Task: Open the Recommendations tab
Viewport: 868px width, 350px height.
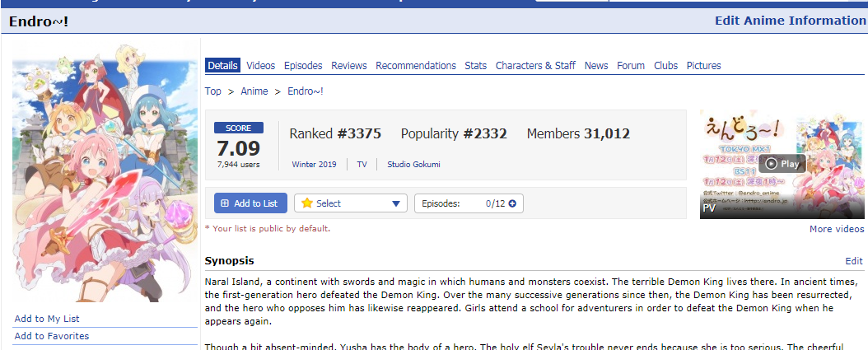Action: (416, 65)
